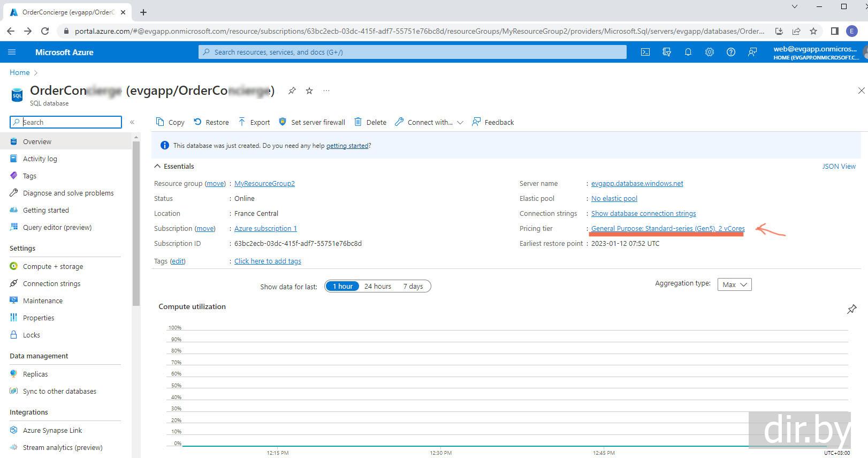868x458 pixels.
Task: Open Azure Cloud Shell icon
Action: click(x=645, y=52)
